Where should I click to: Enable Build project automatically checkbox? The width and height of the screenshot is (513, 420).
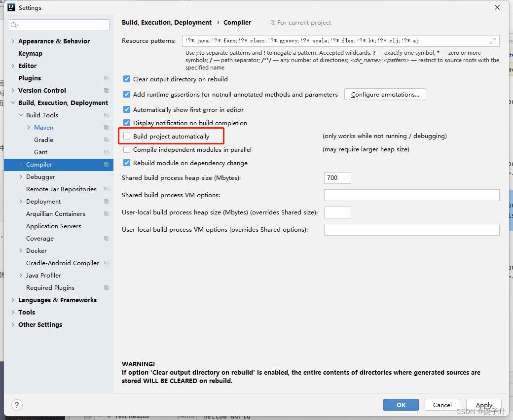click(x=127, y=136)
